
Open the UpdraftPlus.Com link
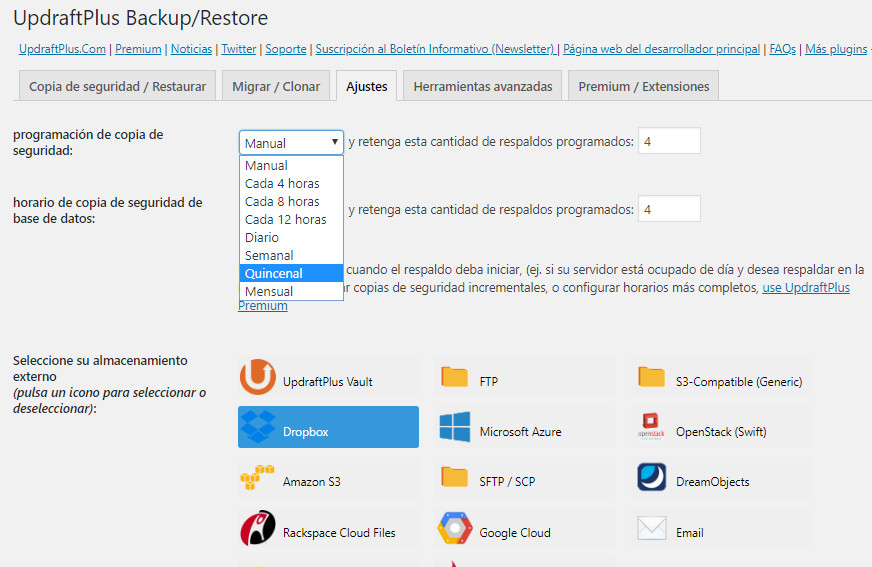tap(62, 49)
